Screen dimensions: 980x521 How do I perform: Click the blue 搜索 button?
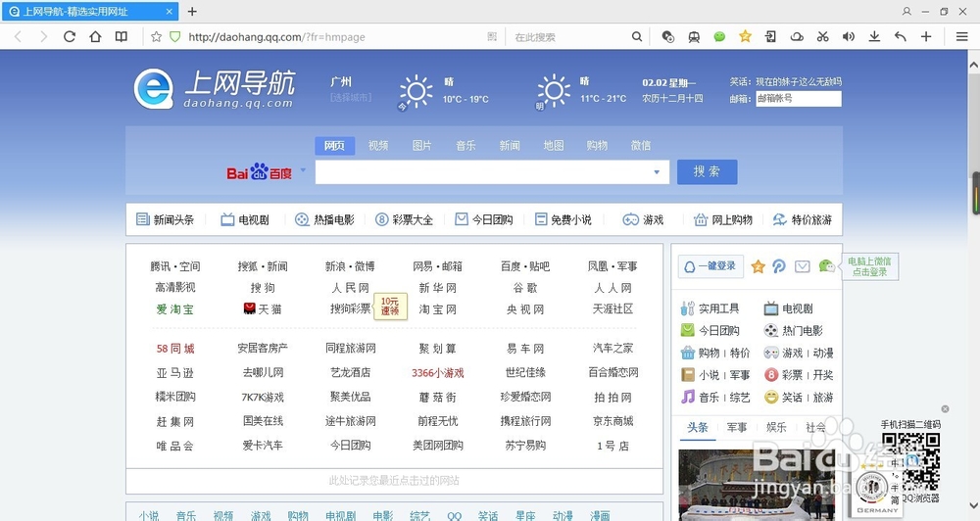707,171
